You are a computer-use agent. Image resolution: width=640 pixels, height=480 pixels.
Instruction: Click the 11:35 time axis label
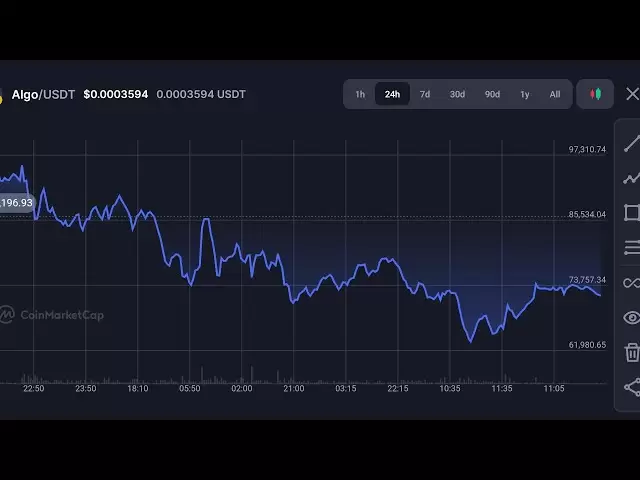click(502, 389)
